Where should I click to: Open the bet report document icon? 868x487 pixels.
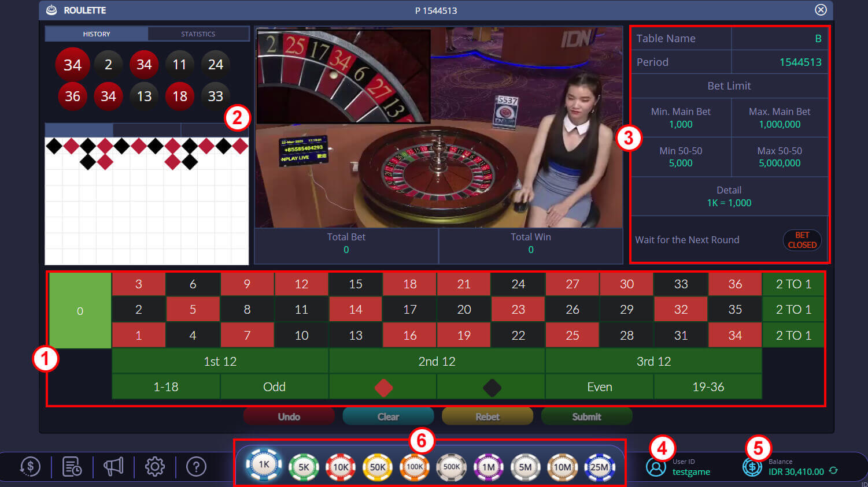coord(72,466)
